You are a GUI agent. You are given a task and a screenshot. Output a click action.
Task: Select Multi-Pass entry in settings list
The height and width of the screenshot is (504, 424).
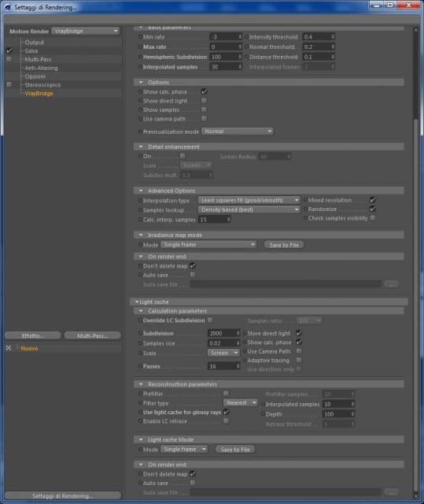click(38, 59)
